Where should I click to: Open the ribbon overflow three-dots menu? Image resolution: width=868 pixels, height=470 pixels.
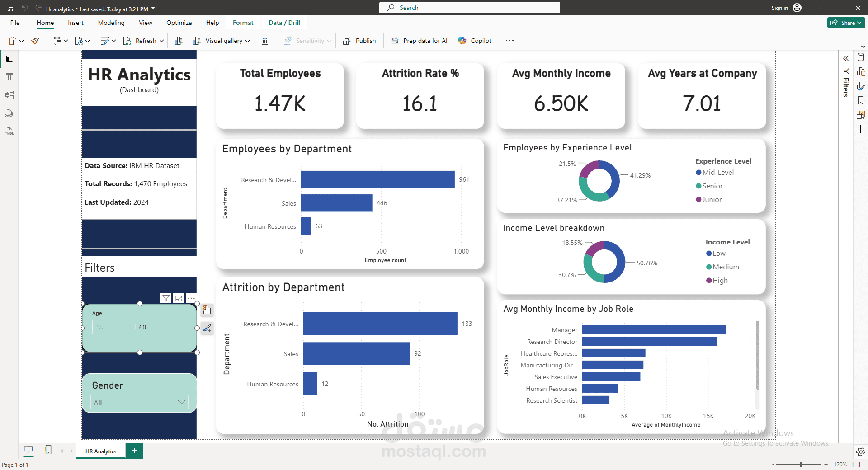509,41
